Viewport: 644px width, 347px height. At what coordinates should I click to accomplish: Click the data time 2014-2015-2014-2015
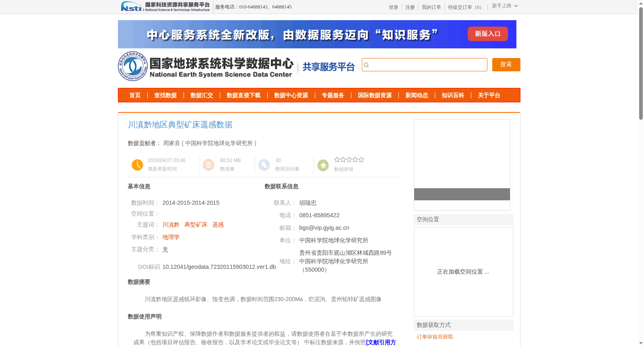pyautogui.click(x=191, y=203)
